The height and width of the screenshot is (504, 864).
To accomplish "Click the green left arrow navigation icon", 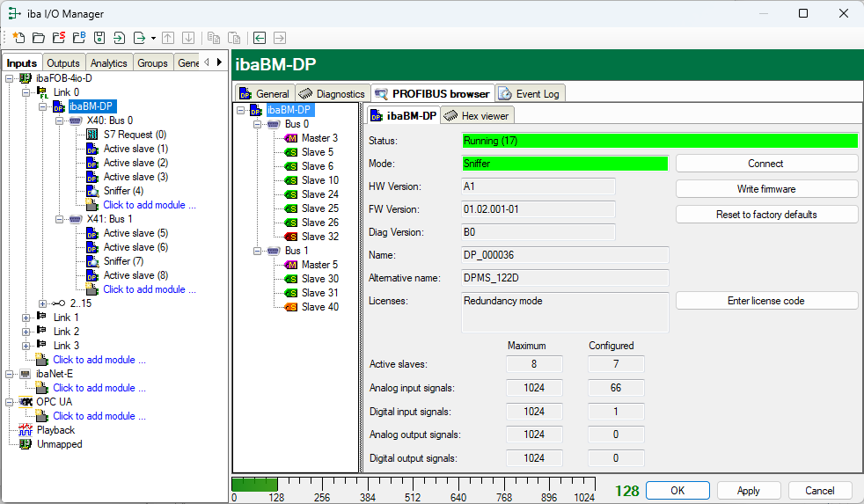I will pyautogui.click(x=260, y=38).
